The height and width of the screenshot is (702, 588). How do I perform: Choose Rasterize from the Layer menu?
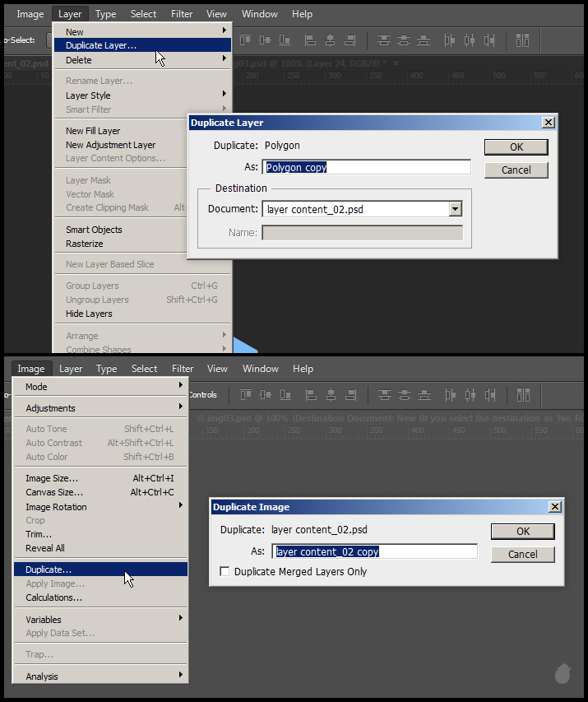click(x=85, y=244)
